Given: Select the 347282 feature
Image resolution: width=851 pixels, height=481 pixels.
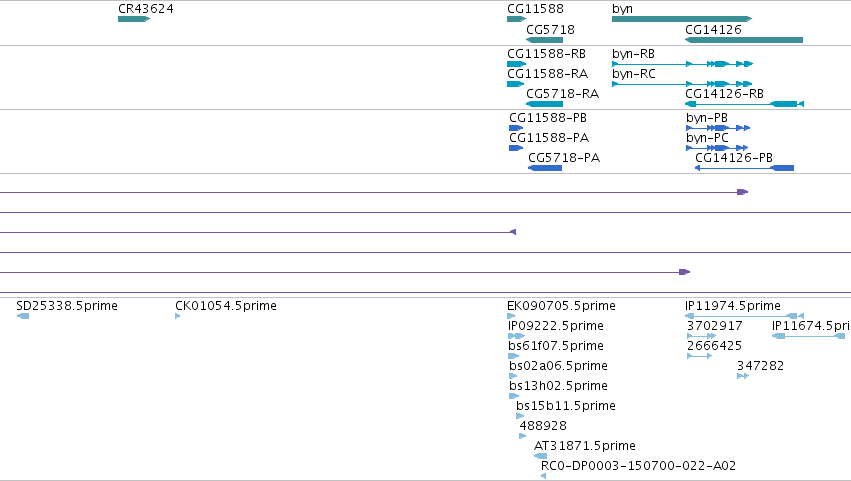Looking at the screenshot, I should (x=743, y=376).
